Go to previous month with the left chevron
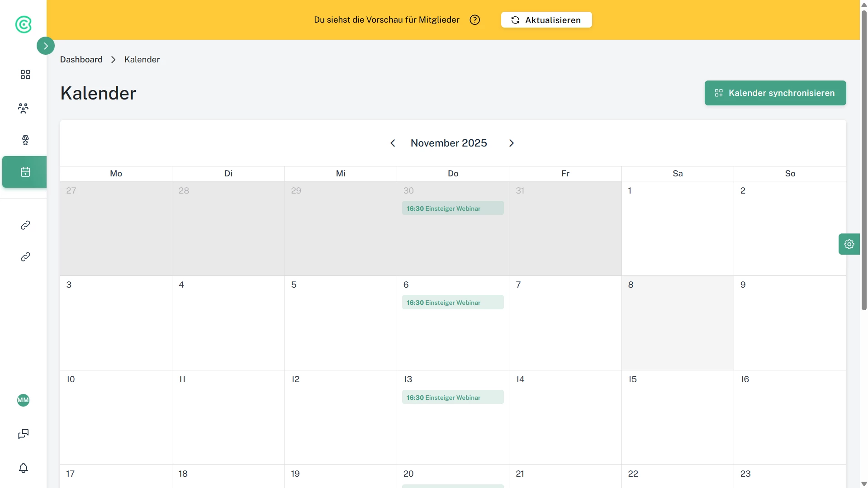The width and height of the screenshot is (868, 488). click(393, 142)
